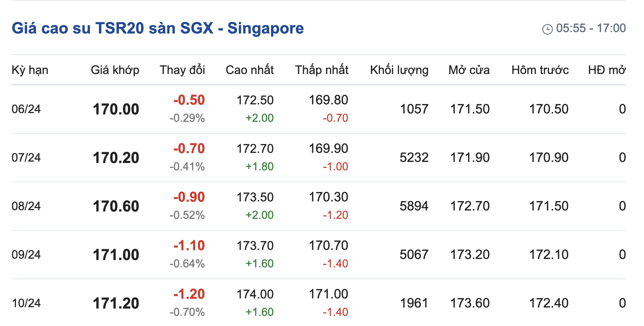Viewport: 644px width, 326px height.
Task: Click the HĐ mở column header
Action: 607,70
